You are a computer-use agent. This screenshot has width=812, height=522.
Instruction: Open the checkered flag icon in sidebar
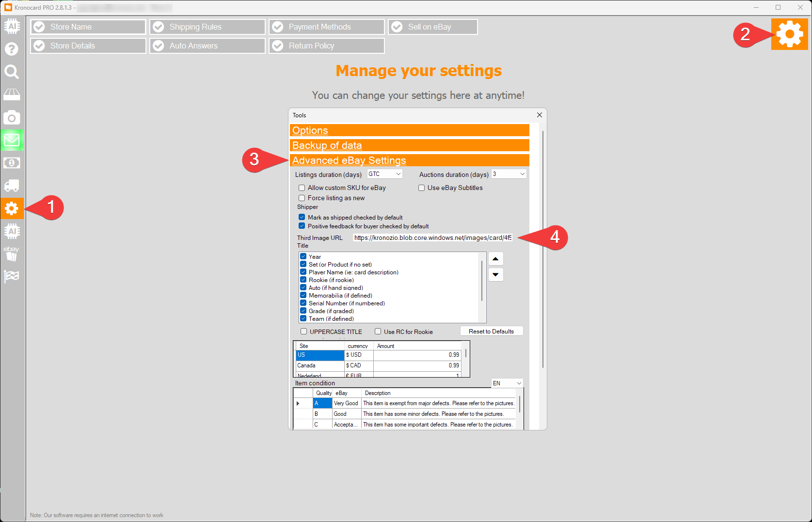pos(12,276)
